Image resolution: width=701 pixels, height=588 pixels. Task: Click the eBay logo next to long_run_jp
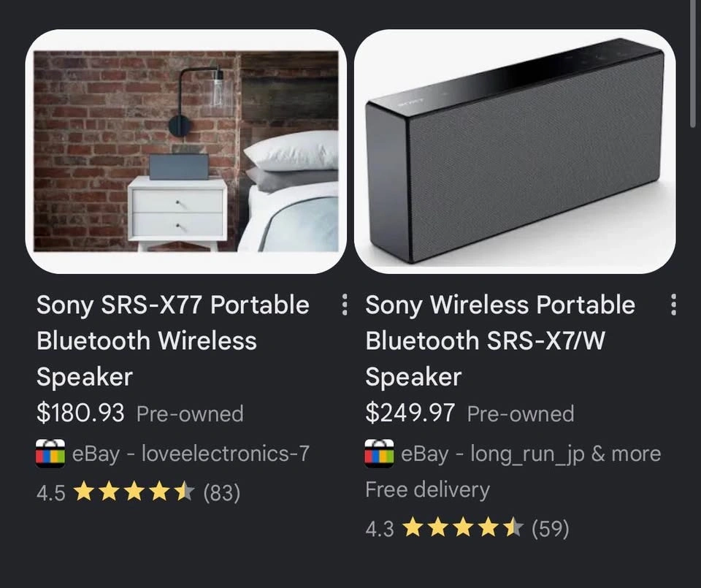(x=379, y=454)
